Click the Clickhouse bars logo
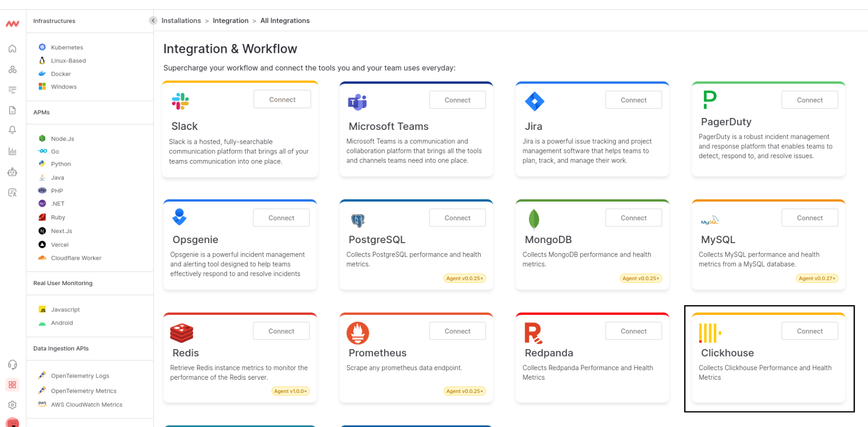 click(710, 333)
